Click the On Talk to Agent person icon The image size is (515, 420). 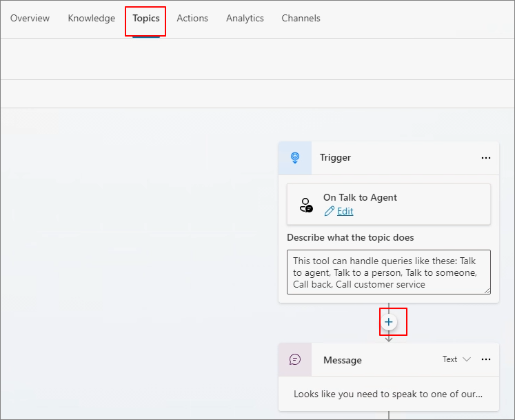click(x=306, y=205)
